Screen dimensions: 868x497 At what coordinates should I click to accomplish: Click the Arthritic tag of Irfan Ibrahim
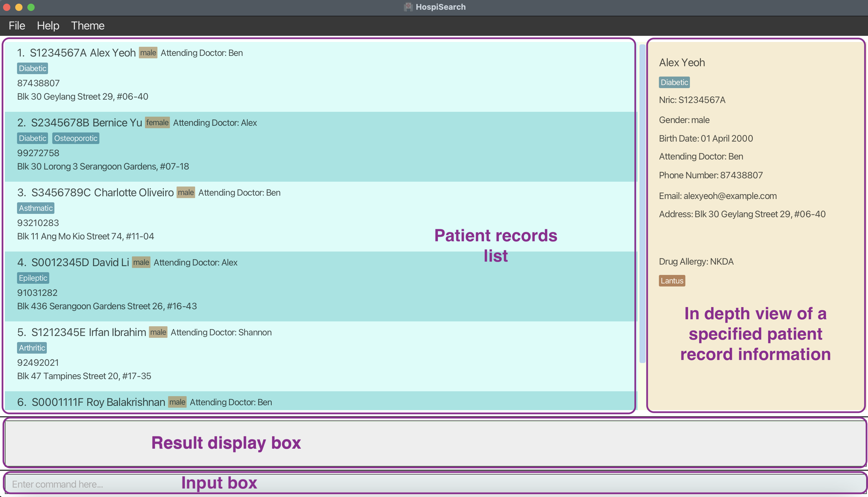[x=32, y=348]
